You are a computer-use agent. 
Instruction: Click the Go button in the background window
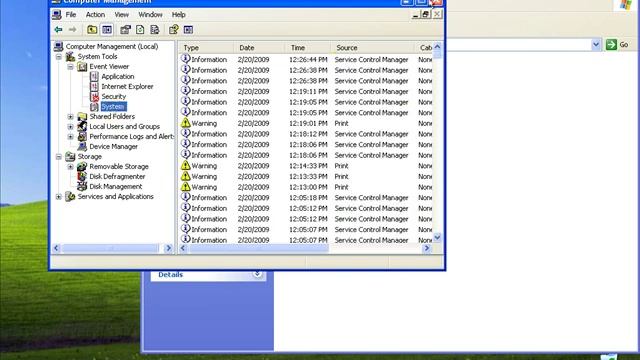[617, 44]
